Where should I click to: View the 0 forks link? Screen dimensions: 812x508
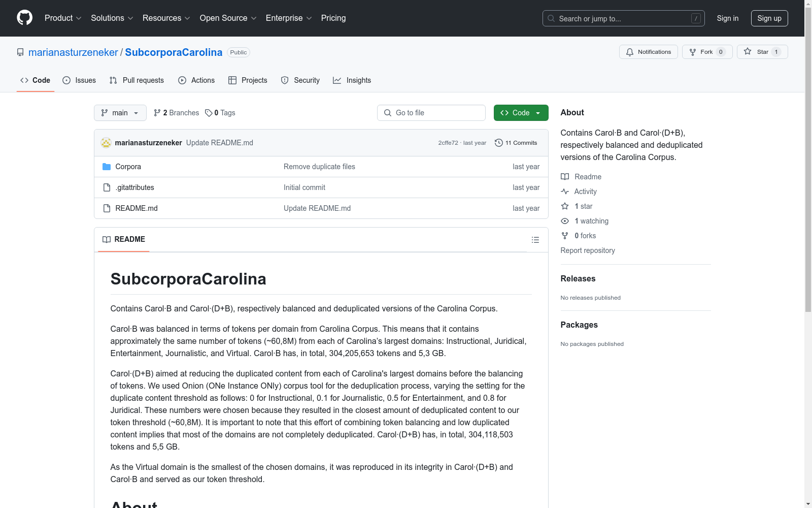coord(579,236)
